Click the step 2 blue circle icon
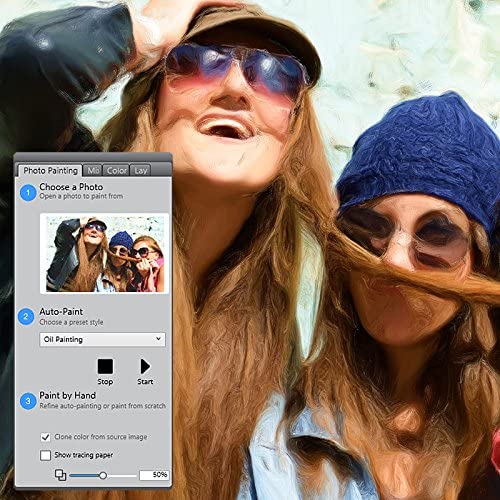 point(26,316)
